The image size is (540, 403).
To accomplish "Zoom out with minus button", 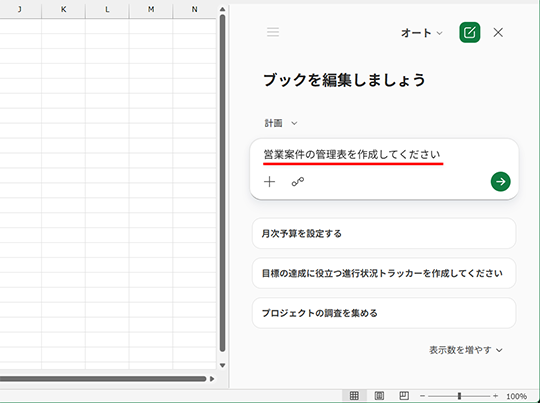I will click(422, 396).
